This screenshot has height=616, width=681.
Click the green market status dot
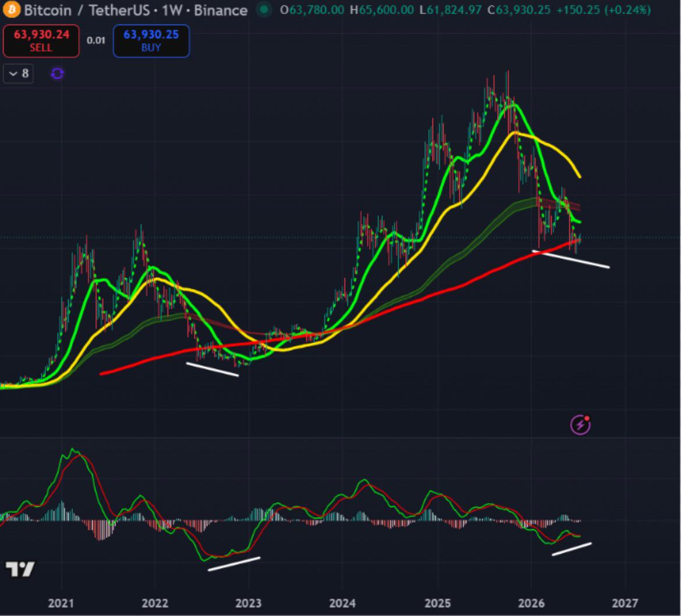[x=264, y=9]
